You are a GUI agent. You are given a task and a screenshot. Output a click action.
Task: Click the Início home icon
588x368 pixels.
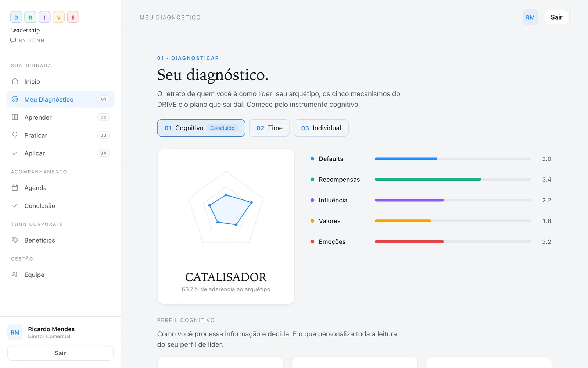[15, 81]
